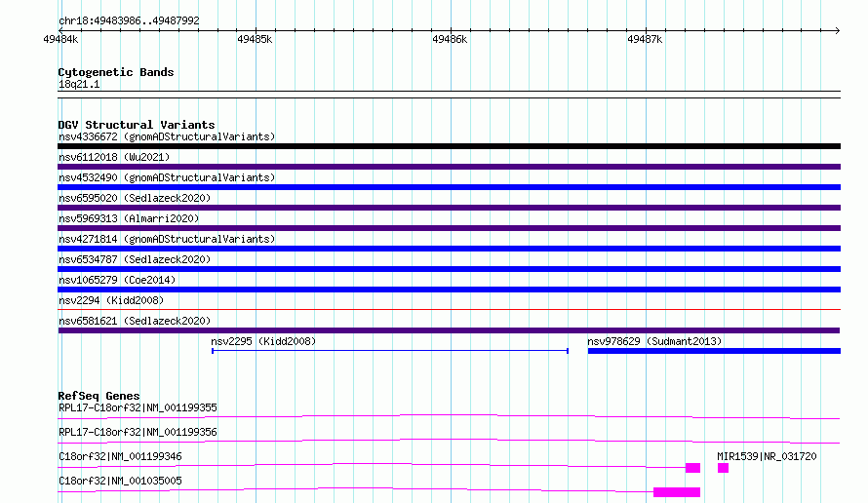Open variant nsv1065279 (Coe2014) label
The width and height of the screenshot is (868, 503).
pos(117,280)
